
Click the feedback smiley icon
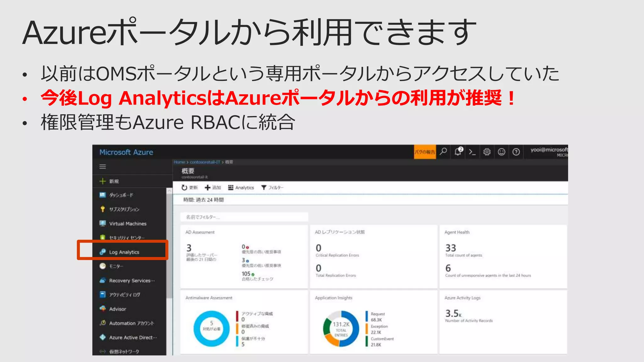tap(502, 152)
